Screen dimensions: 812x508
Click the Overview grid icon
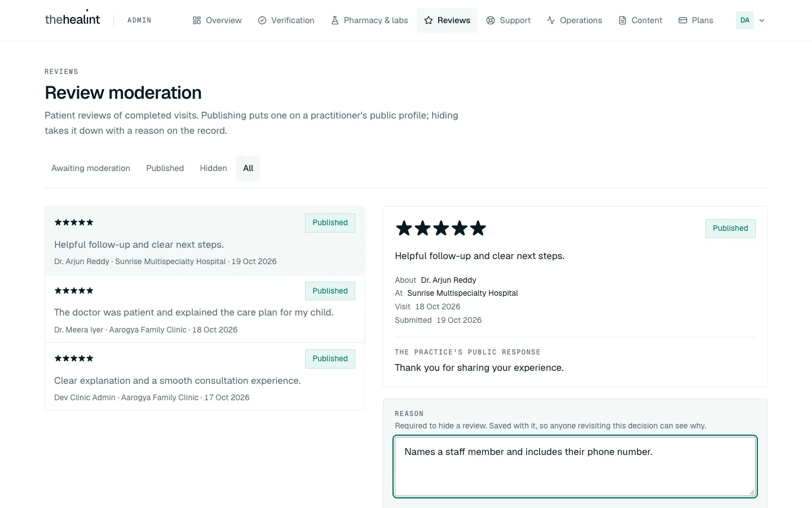coord(197,20)
